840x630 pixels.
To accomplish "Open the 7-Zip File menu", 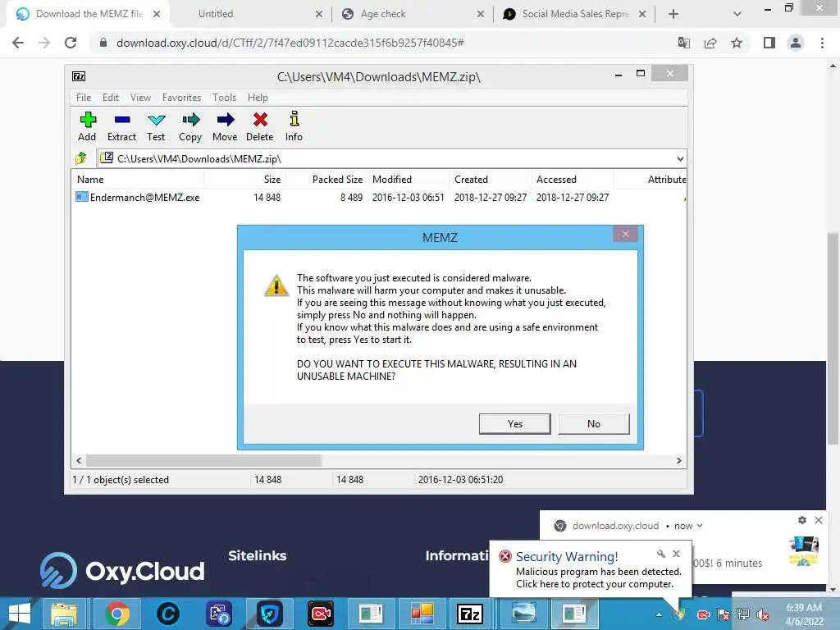I will click(84, 98).
